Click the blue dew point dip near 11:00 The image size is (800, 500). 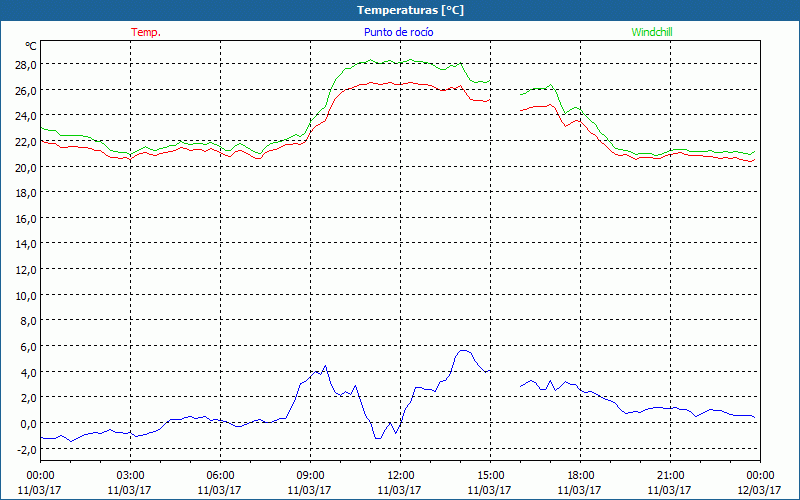(378, 438)
